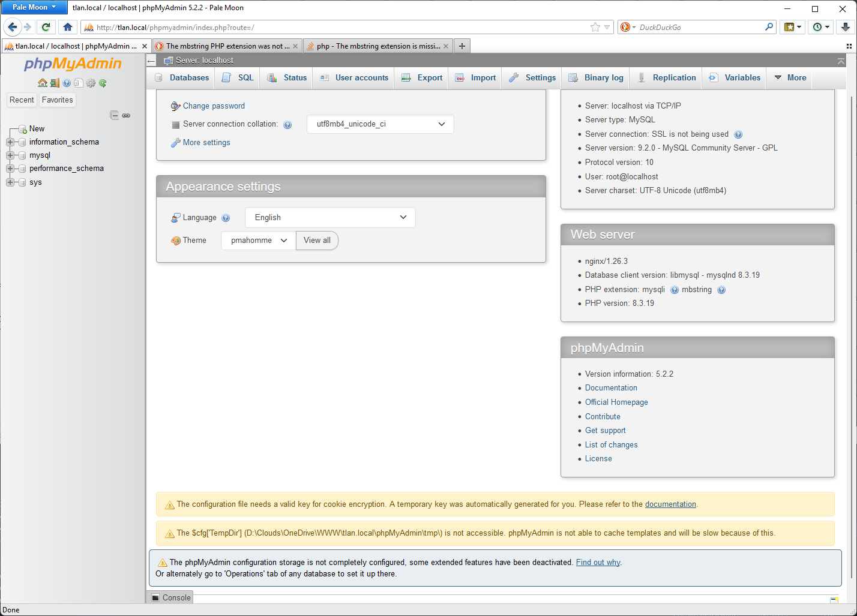
Task: Click the View all themes button
Action: pyautogui.click(x=317, y=241)
